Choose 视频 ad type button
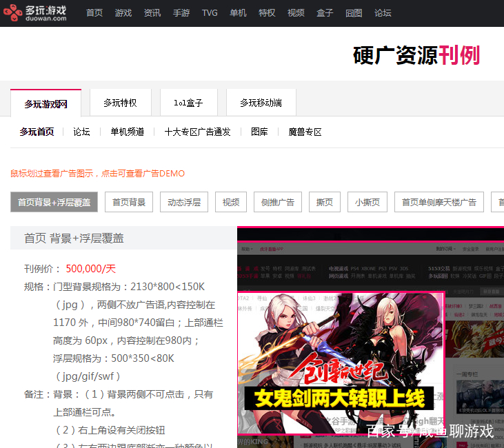The height and width of the screenshot is (448, 504). pyautogui.click(x=231, y=202)
